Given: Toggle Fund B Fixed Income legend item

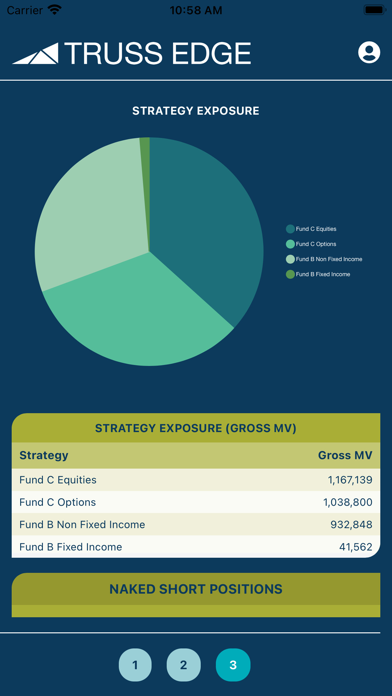Looking at the screenshot, I should point(318,274).
